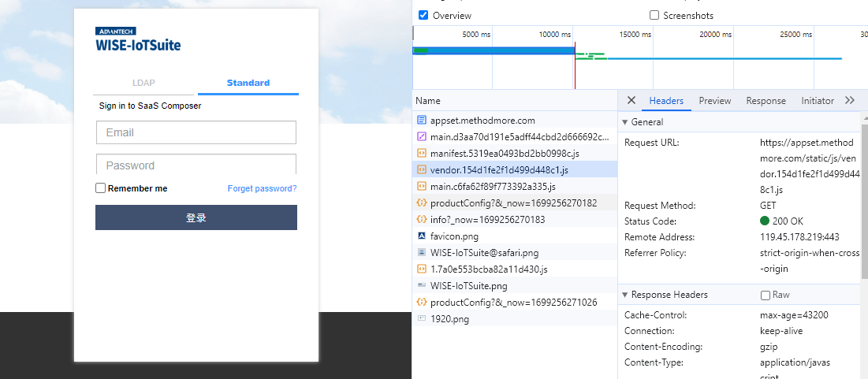868x379 pixels.
Task: Enable Raw response headers checkbox
Action: point(765,295)
